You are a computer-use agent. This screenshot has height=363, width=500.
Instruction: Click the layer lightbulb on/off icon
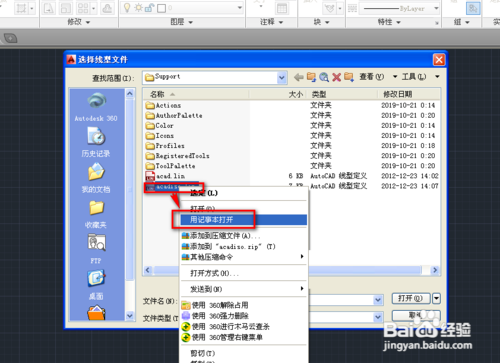point(127,8)
